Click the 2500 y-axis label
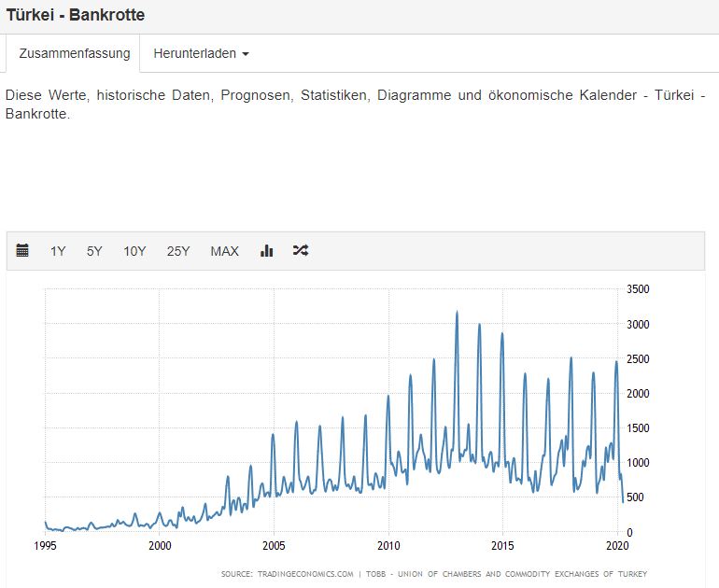Viewport: 719px width, 588px height. (638, 358)
